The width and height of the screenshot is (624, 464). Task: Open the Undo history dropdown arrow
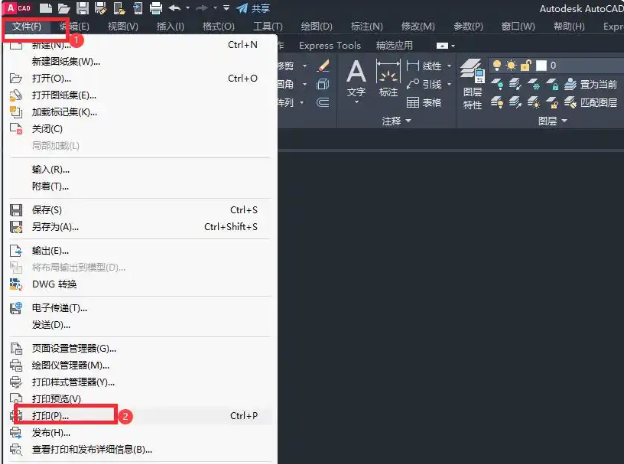pyautogui.click(x=187, y=8)
